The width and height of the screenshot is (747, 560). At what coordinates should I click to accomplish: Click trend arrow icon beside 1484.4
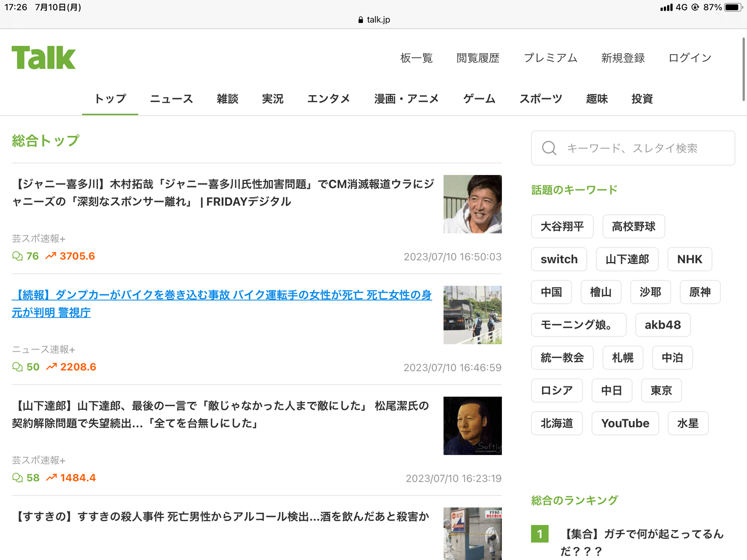pos(51,478)
